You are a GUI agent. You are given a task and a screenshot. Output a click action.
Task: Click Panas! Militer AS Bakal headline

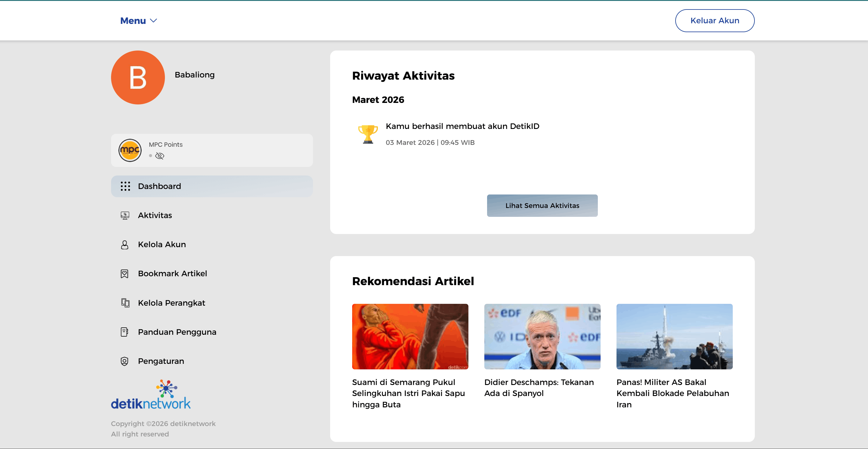click(672, 393)
